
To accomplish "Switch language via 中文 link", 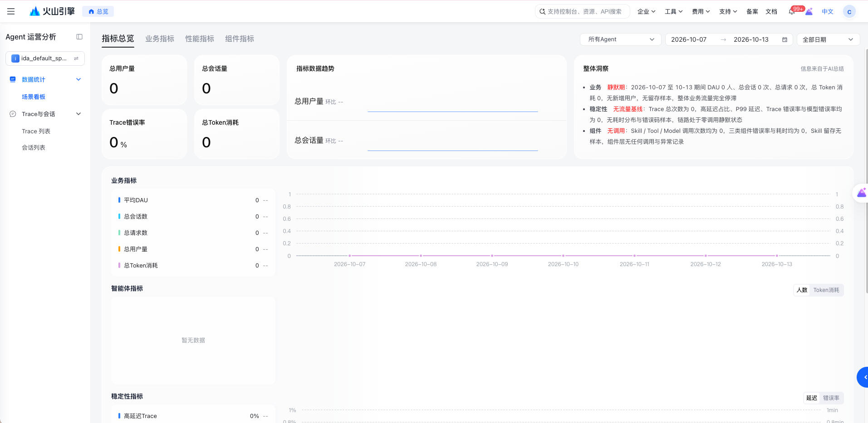I will point(828,12).
